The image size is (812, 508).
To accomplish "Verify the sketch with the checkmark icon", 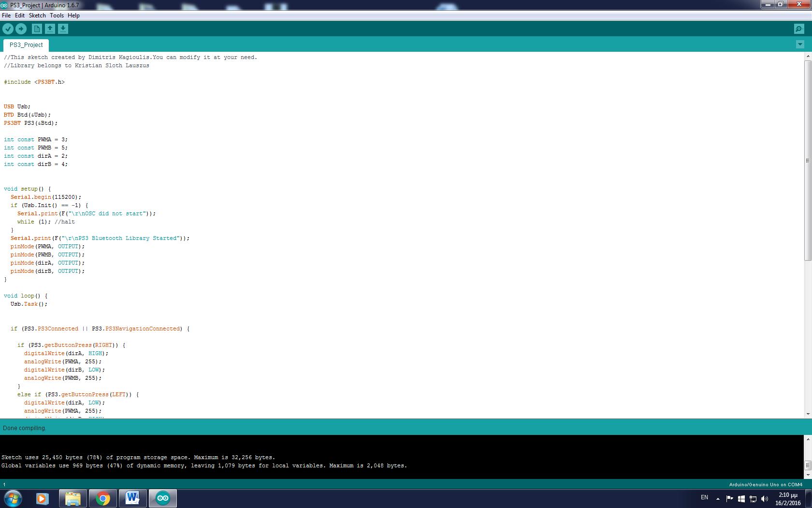I will pyautogui.click(x=8, y=29).
